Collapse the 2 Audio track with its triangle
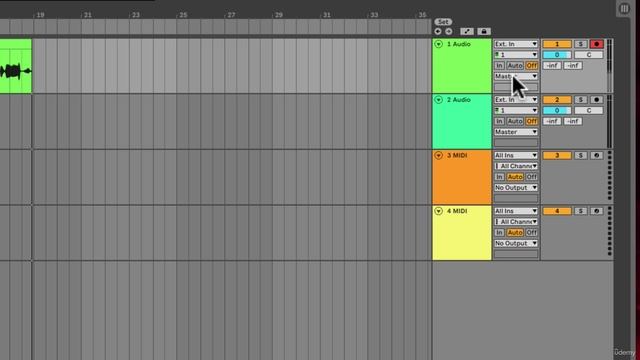The width and height of the screenshot is (640, 360). pos(438,100)
